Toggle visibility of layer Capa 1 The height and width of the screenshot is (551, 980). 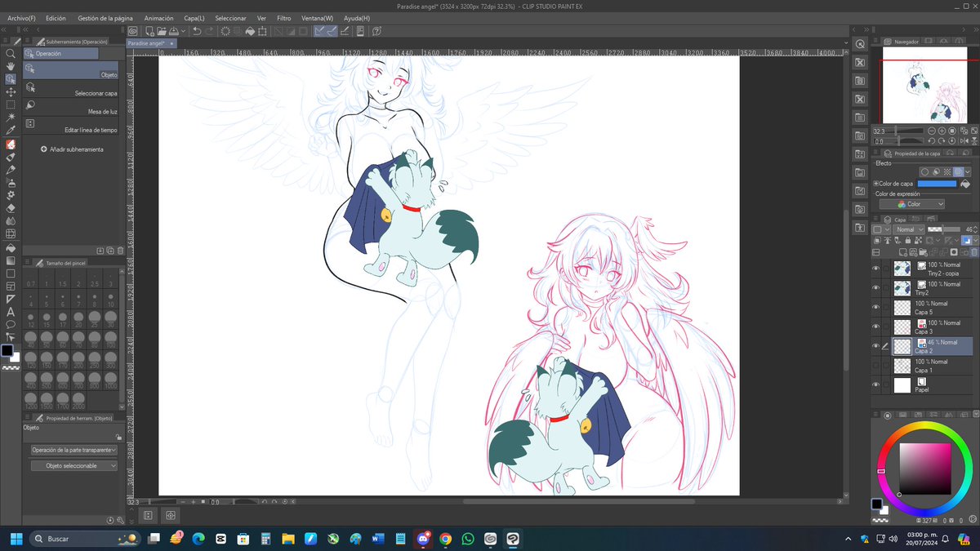[875, 366]
